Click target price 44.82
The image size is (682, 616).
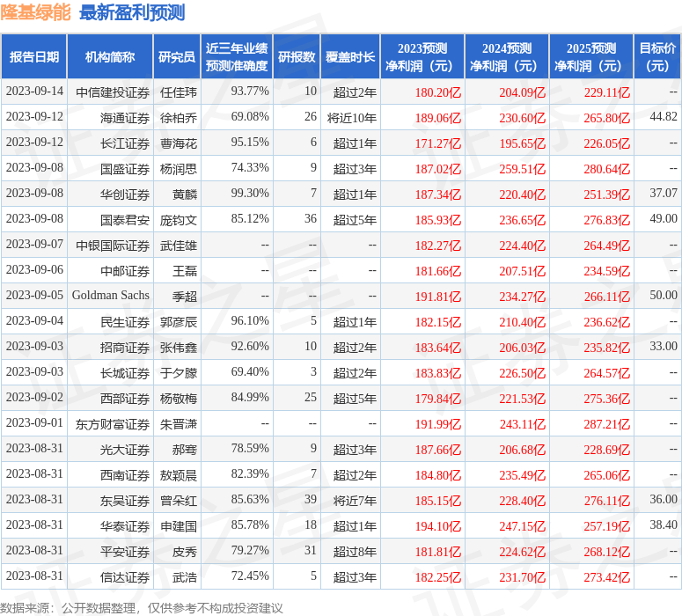pos(664,116)
